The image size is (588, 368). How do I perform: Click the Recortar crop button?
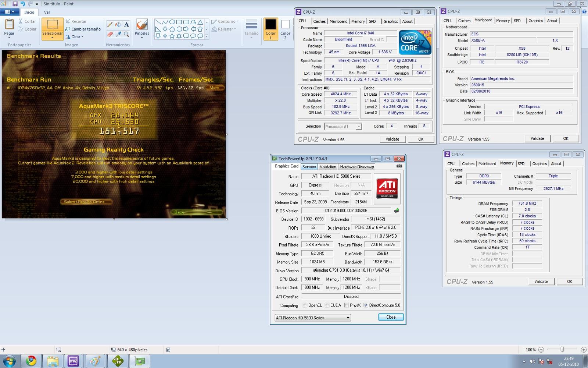point(76,21)
